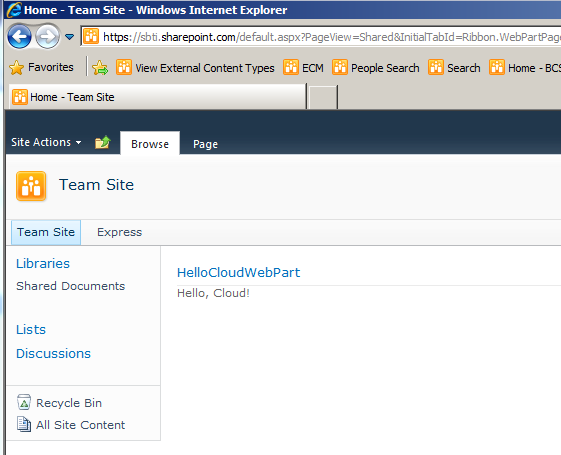This screenshot has width=561, height=455.
Task: Click the Navigate Up folder icon
Action: click(103, 142)
